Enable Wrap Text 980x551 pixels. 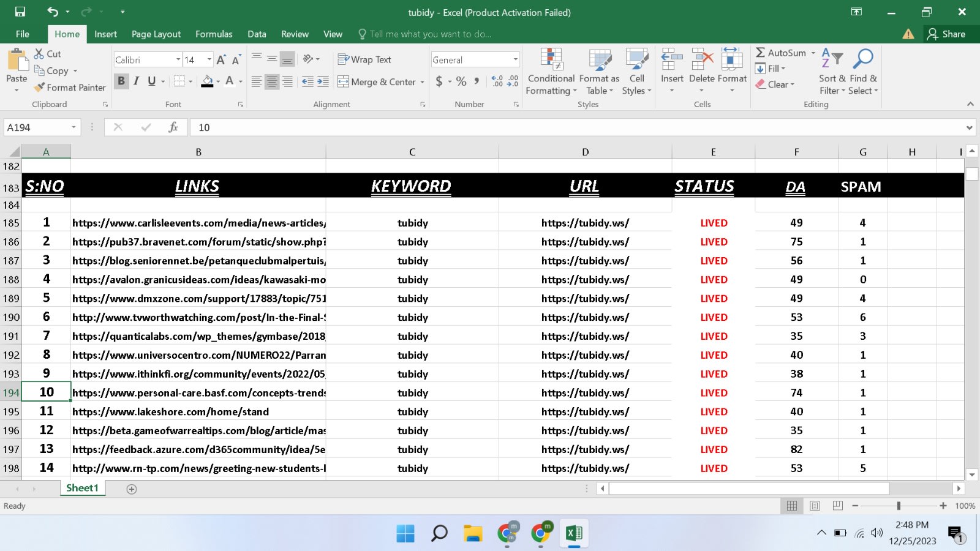[x=364, y=59]
